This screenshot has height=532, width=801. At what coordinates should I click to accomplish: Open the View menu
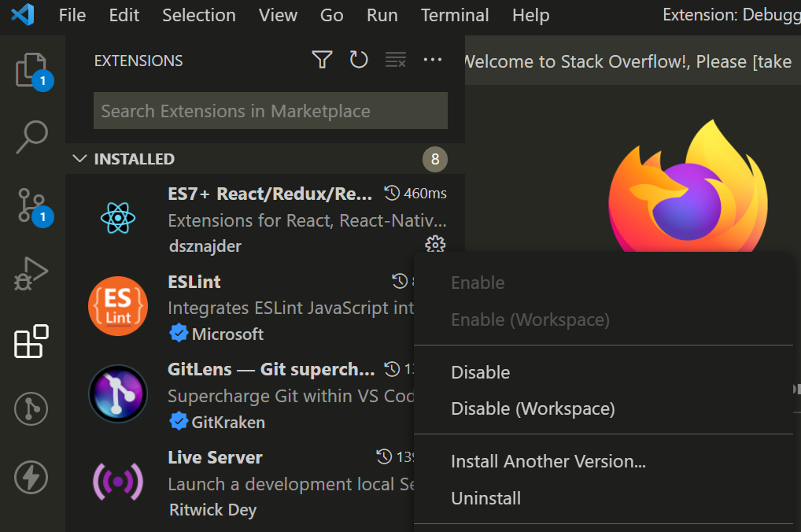[x=278, y=15]
